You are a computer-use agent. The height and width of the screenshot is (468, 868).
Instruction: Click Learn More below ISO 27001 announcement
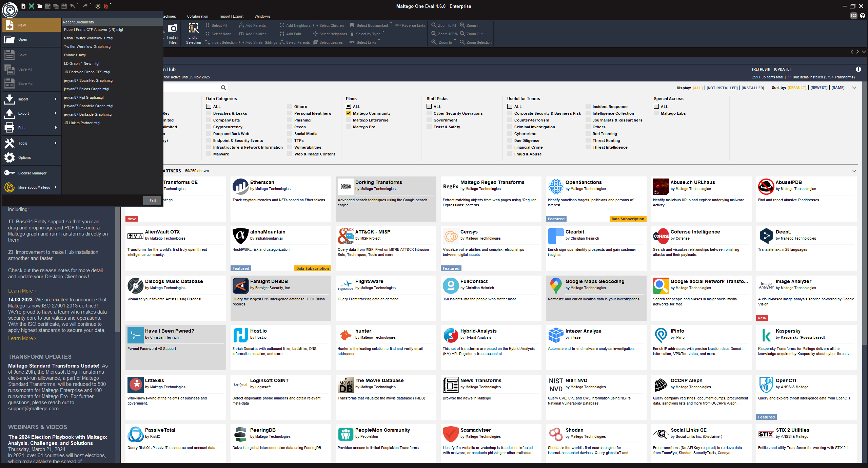[x=22, y=338]
